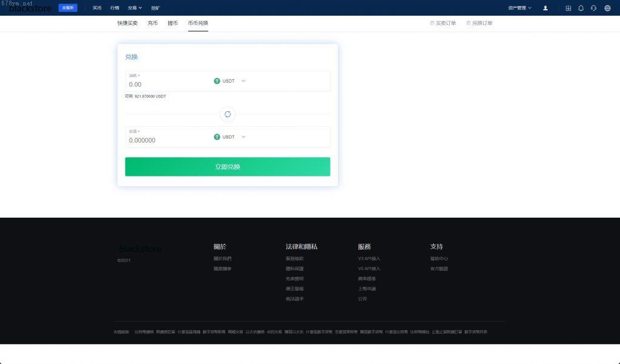Click the download app icon in header

568,8
